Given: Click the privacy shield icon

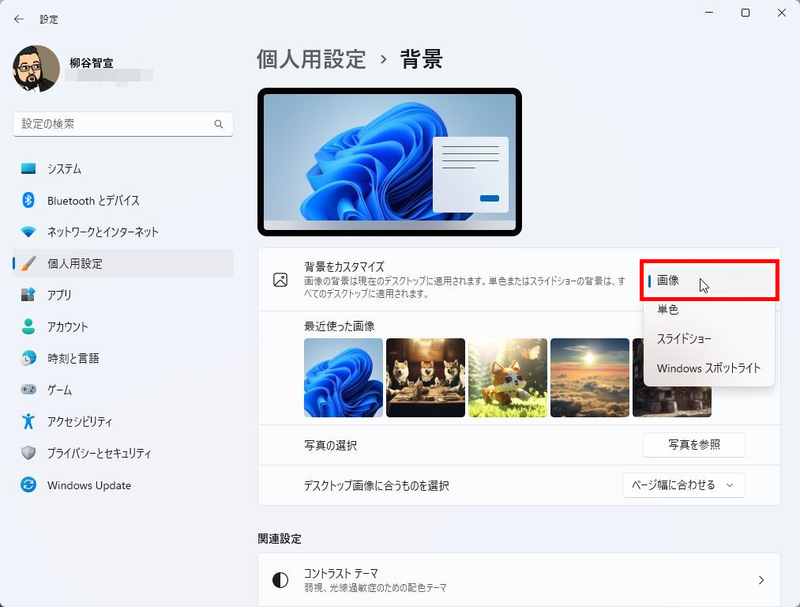Looking at the screenshot, I should [28, 453].
